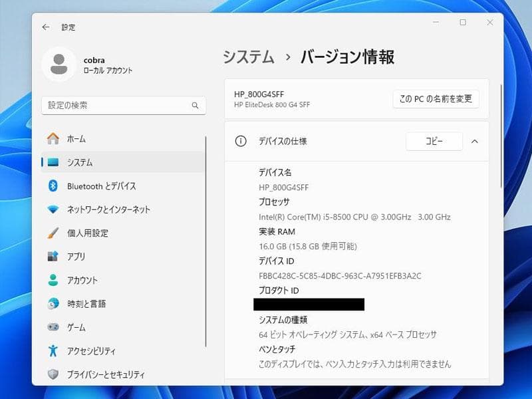Open the ゲーム settings section
The width and height of the screenshot is (532, 399).
[72, 327]
